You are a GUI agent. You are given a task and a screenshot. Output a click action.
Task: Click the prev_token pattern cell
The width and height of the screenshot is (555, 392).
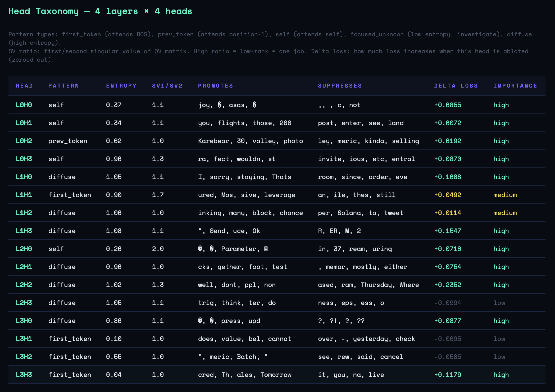tap(68, 141)
